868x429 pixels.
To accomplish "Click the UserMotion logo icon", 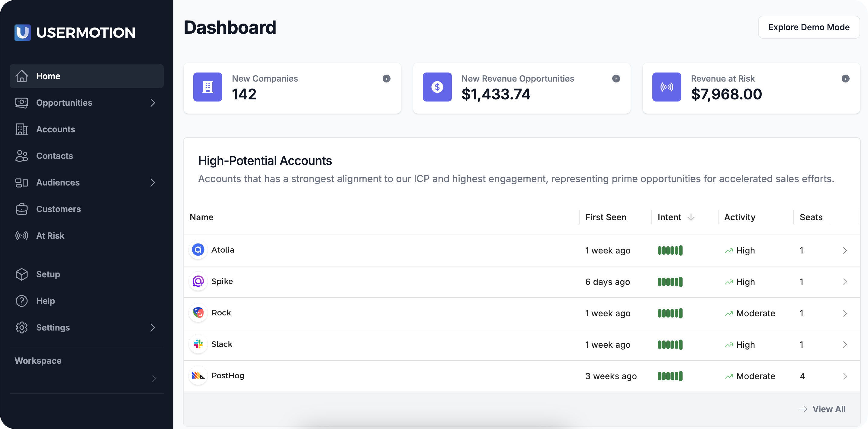I will pos(23,33).
